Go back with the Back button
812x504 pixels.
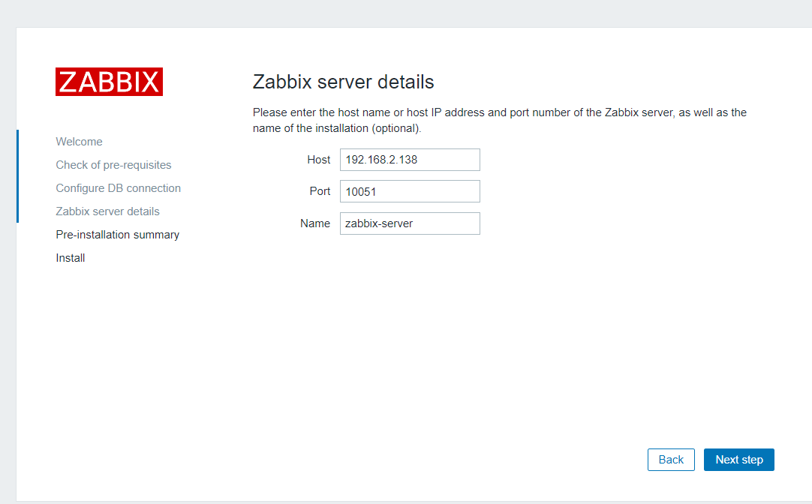pyautogui.click(x=671, y=460)
